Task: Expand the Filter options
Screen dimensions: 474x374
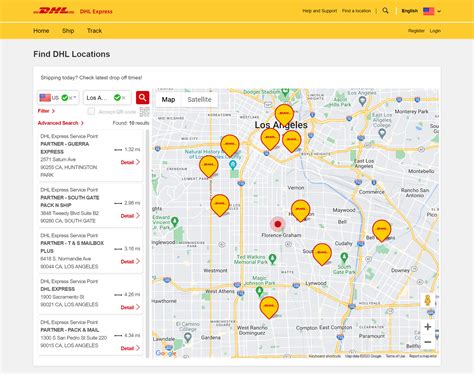Action: (x=46, y=111)
